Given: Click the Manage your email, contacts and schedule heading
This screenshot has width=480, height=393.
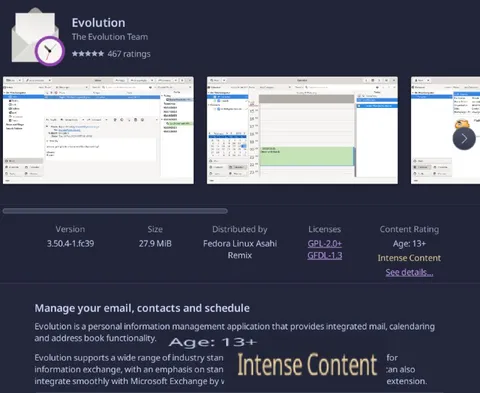Looking at the screenshot, I should (x=142, y=308).
